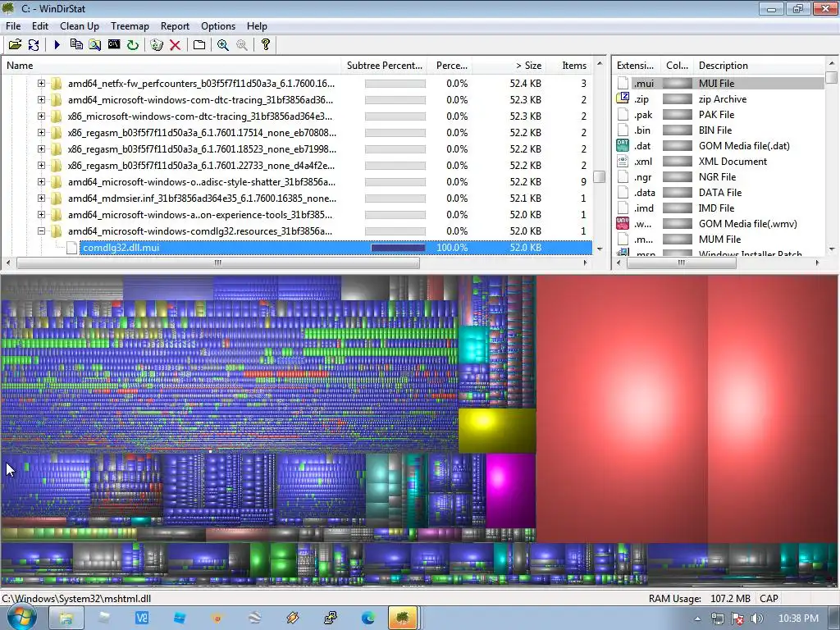Click the XML Document type icon
Image resolution: width=840 pixels, height=630 pixels.
[623, 161]
